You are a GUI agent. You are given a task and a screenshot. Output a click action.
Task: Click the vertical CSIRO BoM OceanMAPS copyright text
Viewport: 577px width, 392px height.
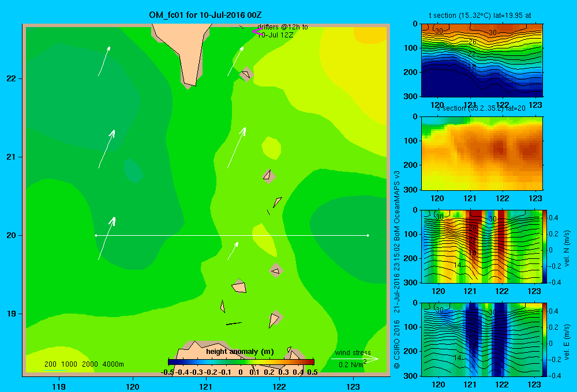(x=397, y=270)
